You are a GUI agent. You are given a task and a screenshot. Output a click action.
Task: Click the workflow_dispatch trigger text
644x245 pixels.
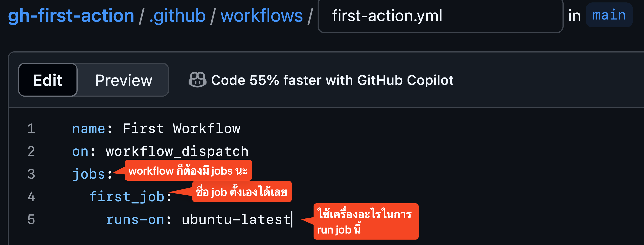click(x=177, y=151)
